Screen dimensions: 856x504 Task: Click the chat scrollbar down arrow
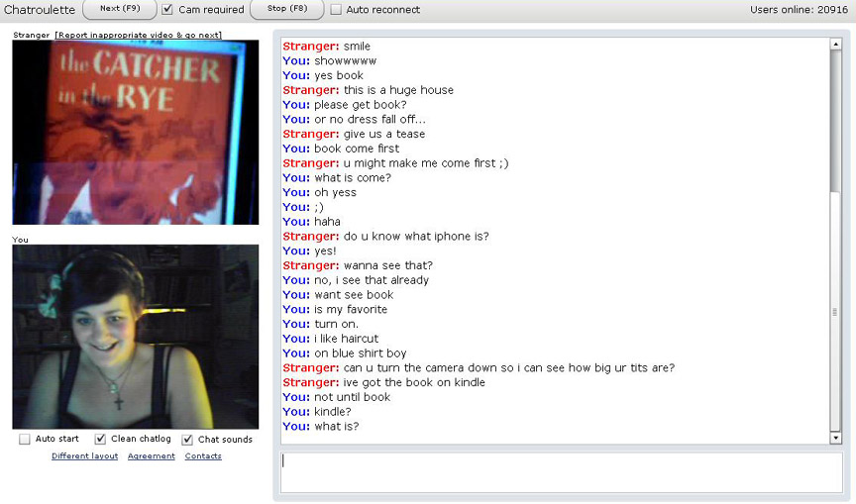click(835, 438)
